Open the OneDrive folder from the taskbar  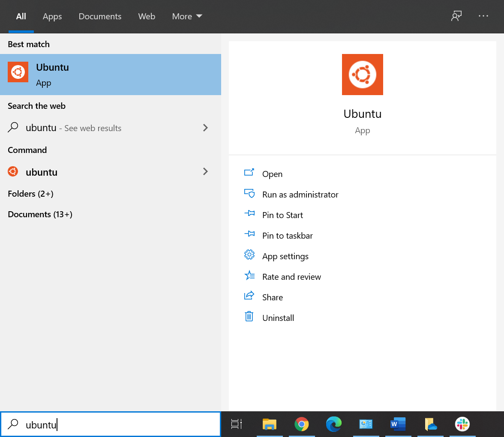430,425
